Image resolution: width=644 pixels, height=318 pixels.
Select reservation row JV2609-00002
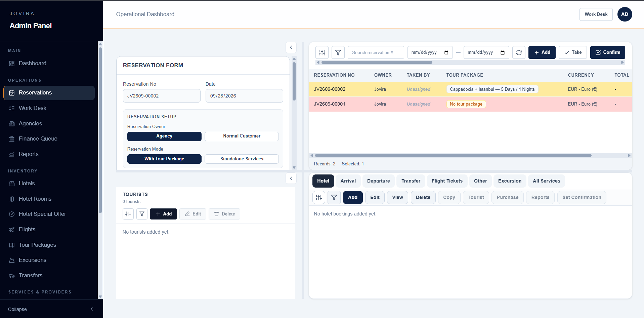point(470,89)
